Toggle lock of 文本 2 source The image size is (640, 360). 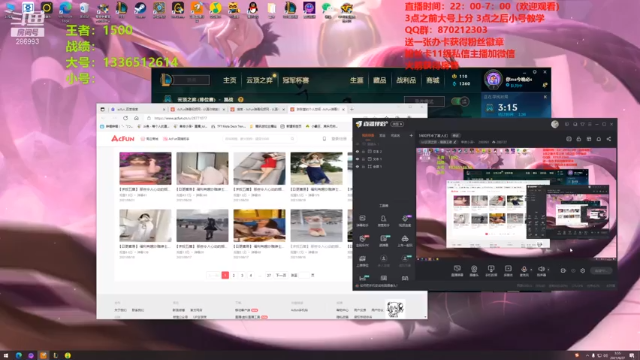click(x=364, y=151)
